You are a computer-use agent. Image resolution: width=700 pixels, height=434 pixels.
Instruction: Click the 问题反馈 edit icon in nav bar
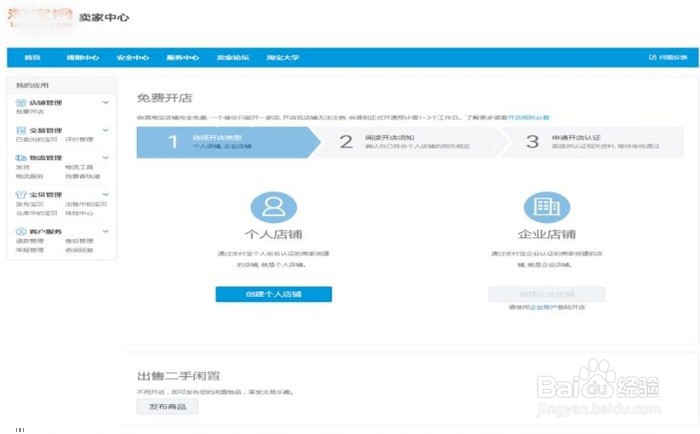(652, 57)
